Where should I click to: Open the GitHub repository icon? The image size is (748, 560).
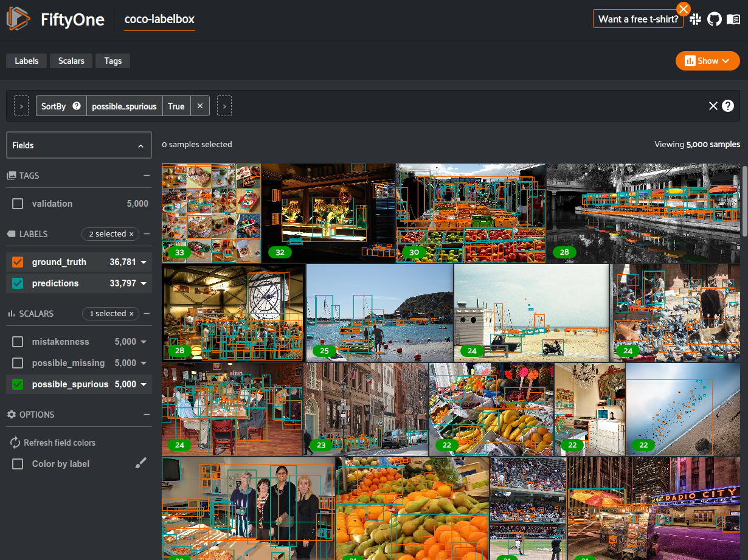(715, 19)
